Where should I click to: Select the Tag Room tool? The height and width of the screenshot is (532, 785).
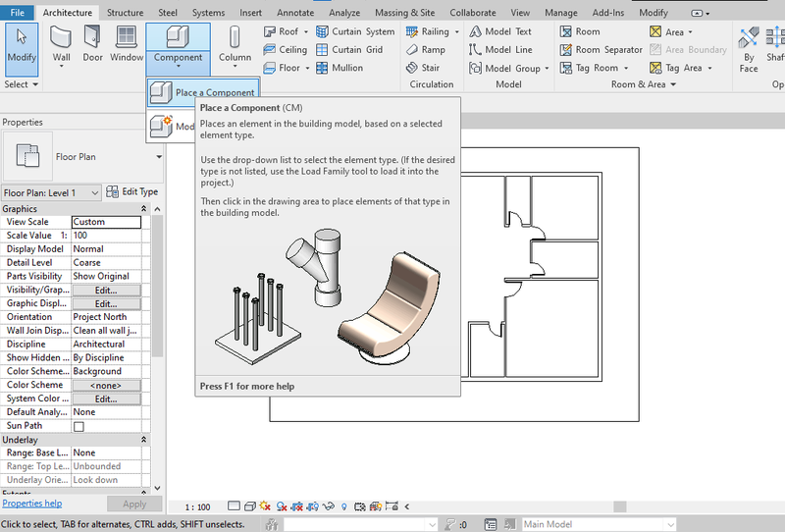tap(594, 68)
